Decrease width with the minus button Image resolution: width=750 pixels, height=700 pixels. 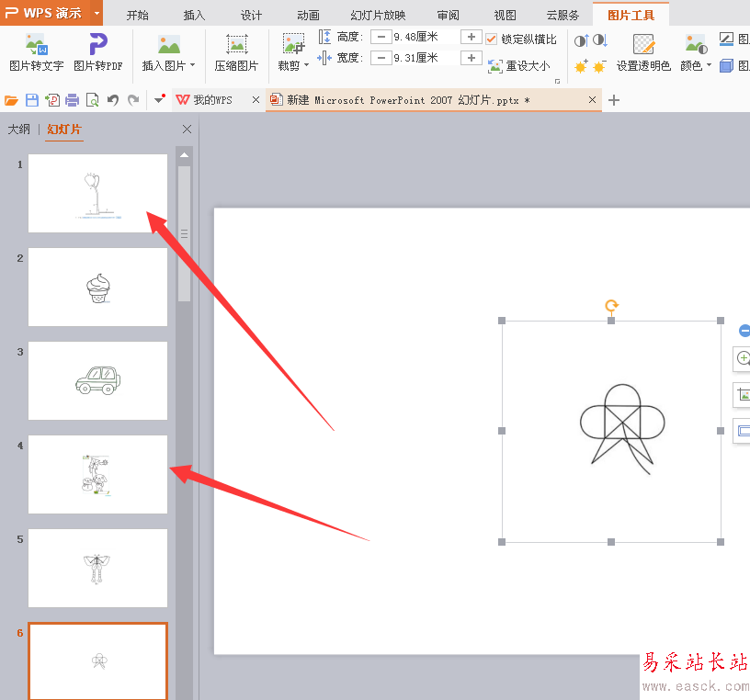pos(381,58)
